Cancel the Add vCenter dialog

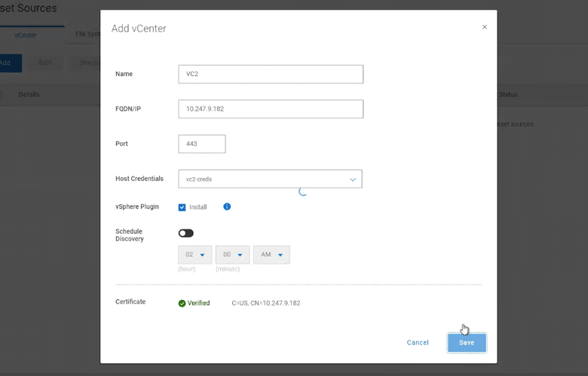pos(418,343)
